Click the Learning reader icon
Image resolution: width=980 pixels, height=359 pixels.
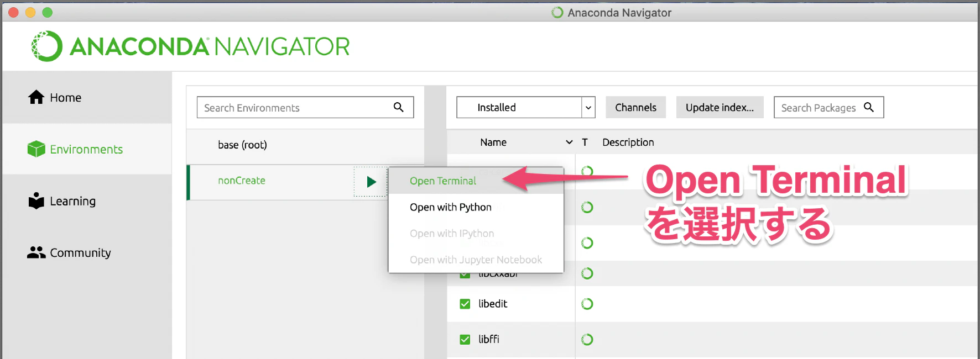(37, 200)
